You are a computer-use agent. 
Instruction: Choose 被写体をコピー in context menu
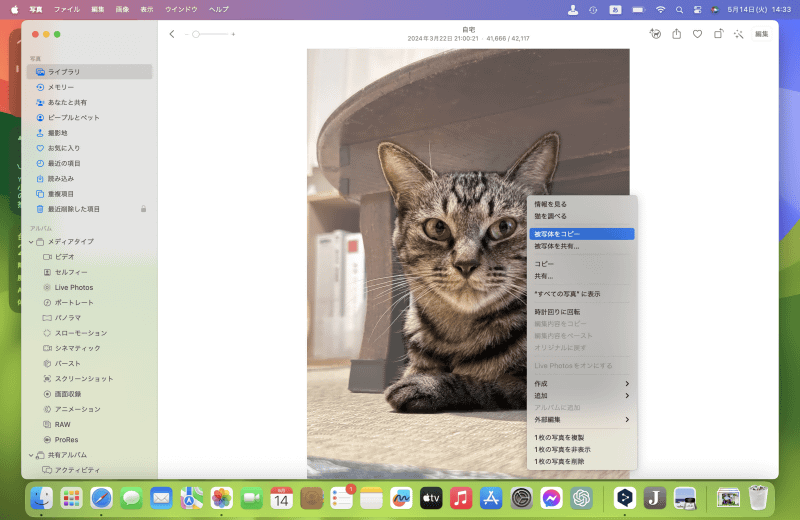pyautogui.click(x=582, y=234)
